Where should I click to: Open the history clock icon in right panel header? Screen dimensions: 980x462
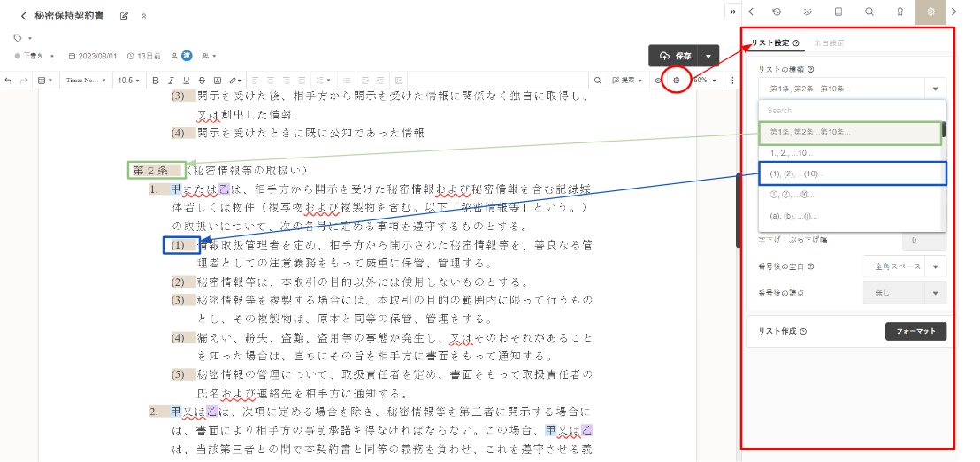point(776,12)
